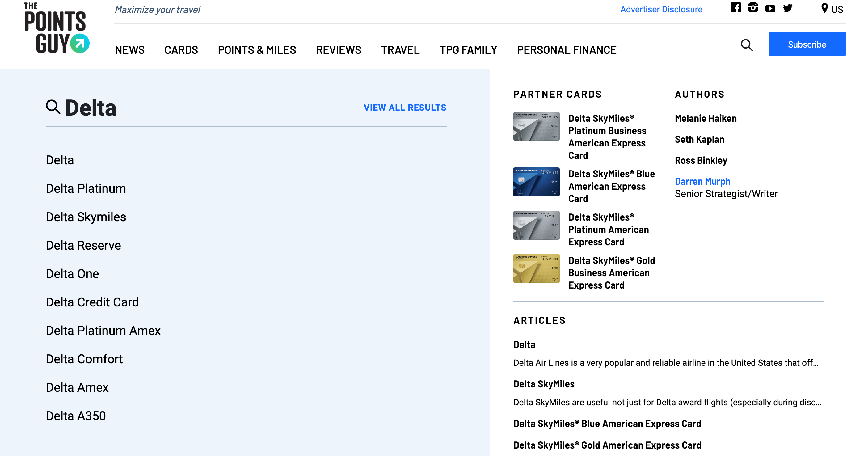
Task: Click the Delta SkyMiles Blue card image
Action: [x=536, y=182]
